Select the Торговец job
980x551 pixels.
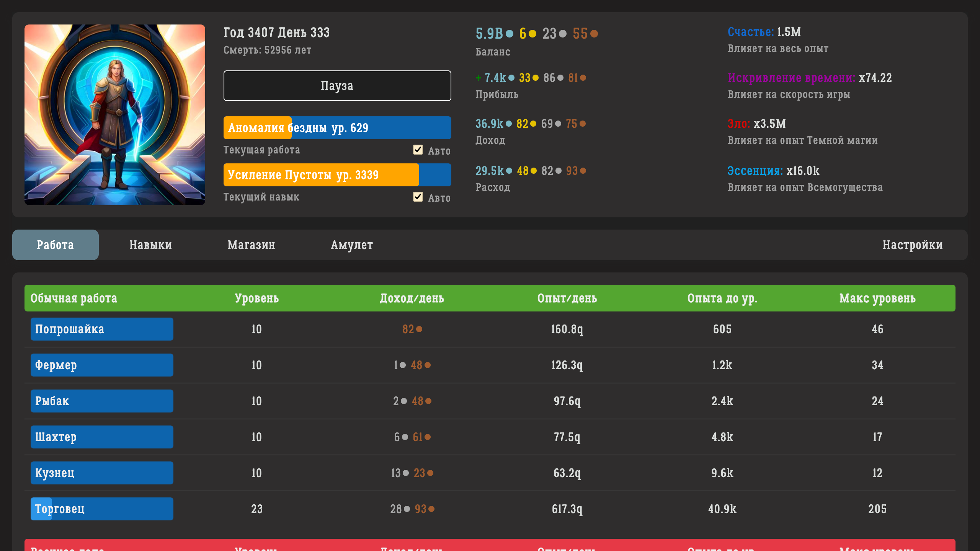tap(102, 509)
